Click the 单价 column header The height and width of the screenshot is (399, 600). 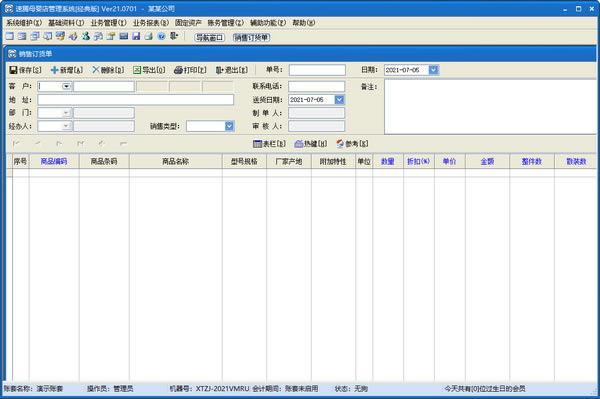(450, 161)
